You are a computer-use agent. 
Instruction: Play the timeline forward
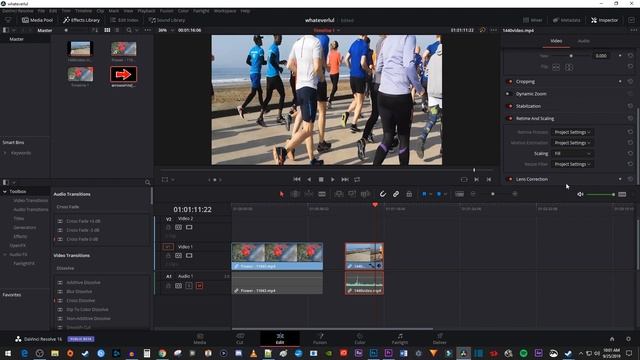tap(333, 180)
